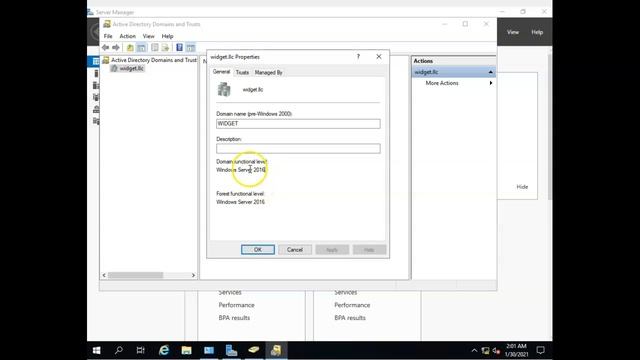The height and width of the screenshot is (360, 640).
Task: Click the Hide link in Server Manager
Action: pos(522,187)
